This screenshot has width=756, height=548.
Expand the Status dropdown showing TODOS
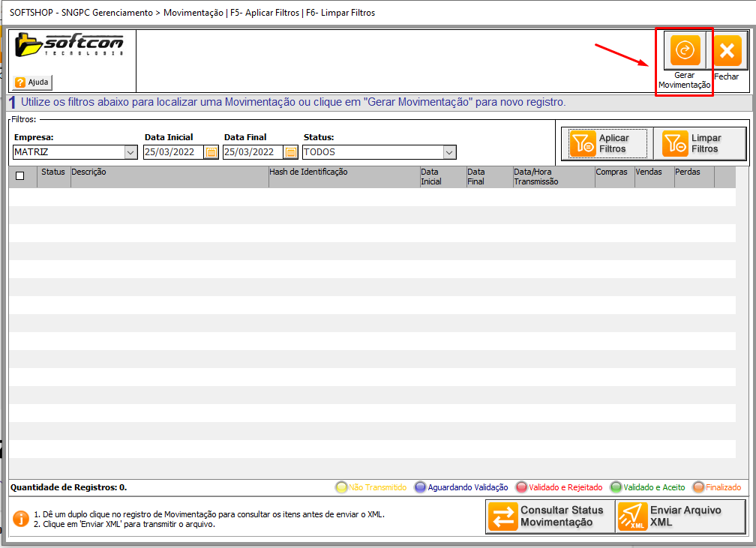click(x=449, y=152)
